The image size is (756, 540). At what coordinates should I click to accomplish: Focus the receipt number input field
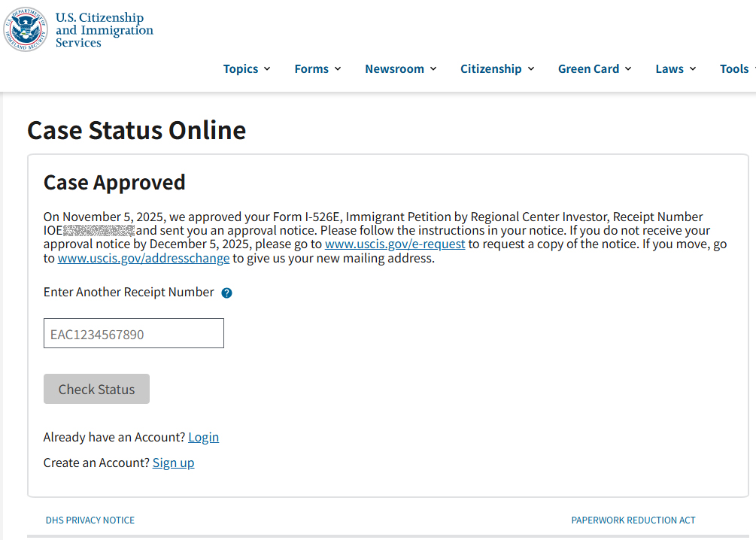coord(134,333)
